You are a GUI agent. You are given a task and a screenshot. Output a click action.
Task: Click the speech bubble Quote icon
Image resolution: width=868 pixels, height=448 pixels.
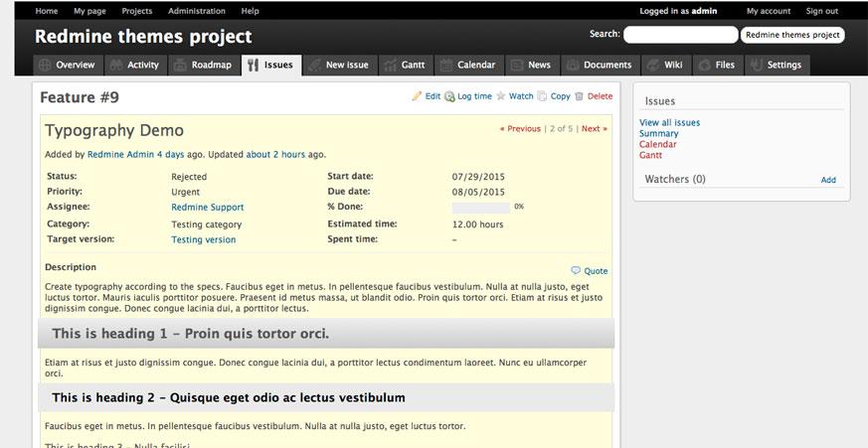576,270
